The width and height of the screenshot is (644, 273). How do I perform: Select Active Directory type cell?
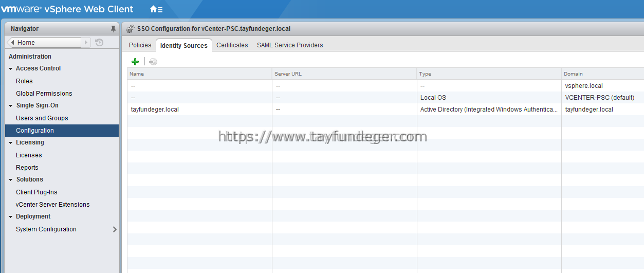pos(489,110)
